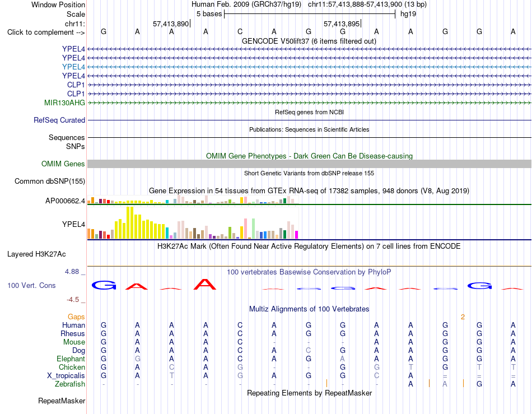Click 'Click to complement -->' to complement bases
This screenshot has width=532, height=414.
click(46, 32)
